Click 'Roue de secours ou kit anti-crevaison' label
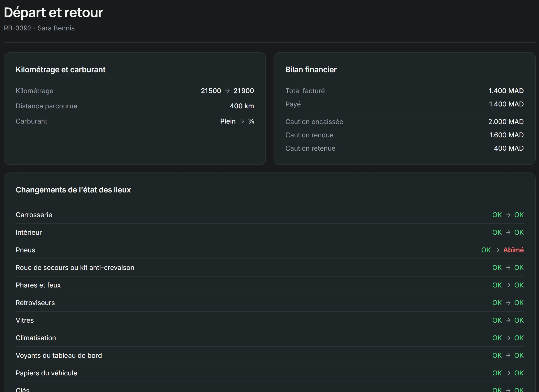The width and height of the screenshot is (539, 392). (x=75, y=268)
